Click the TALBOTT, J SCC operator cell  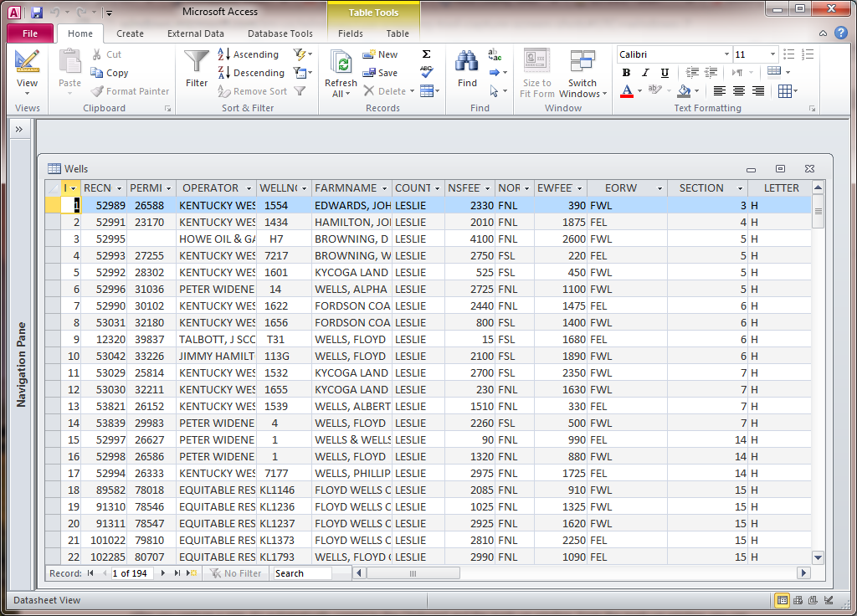[x=217, y=340]
